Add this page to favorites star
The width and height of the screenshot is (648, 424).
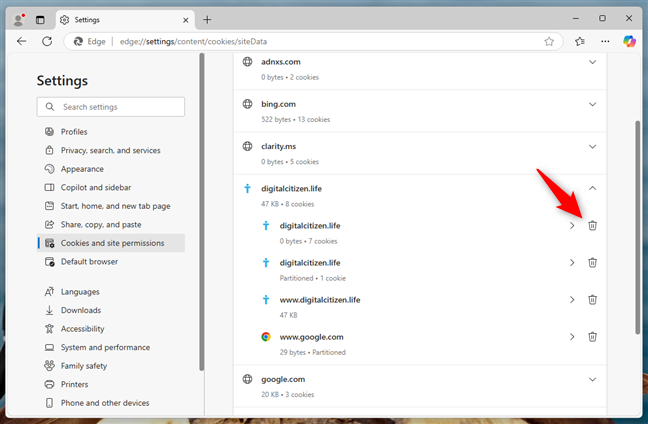tap(549, 41)
